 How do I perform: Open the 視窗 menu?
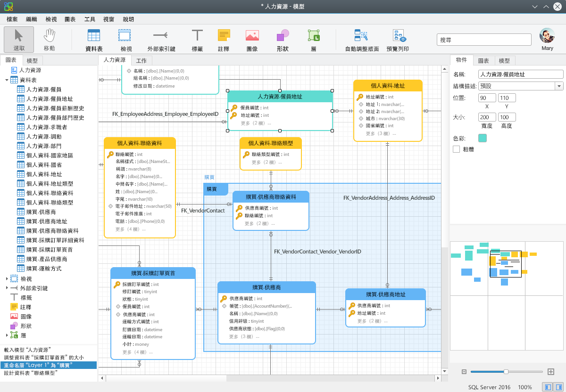108,19
